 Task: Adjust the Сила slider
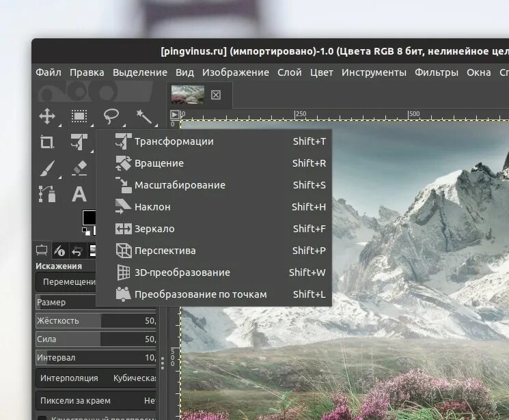[x=96, y=339]
